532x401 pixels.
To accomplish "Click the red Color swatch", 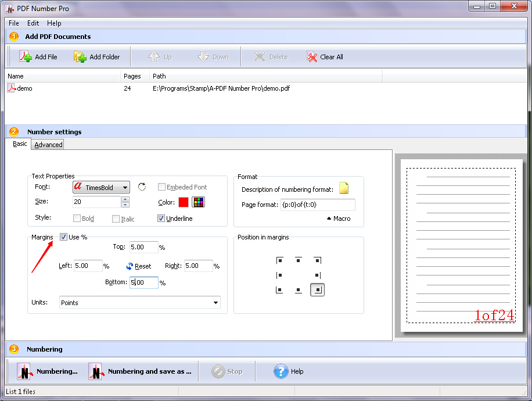I will click(x=184, y=202).
